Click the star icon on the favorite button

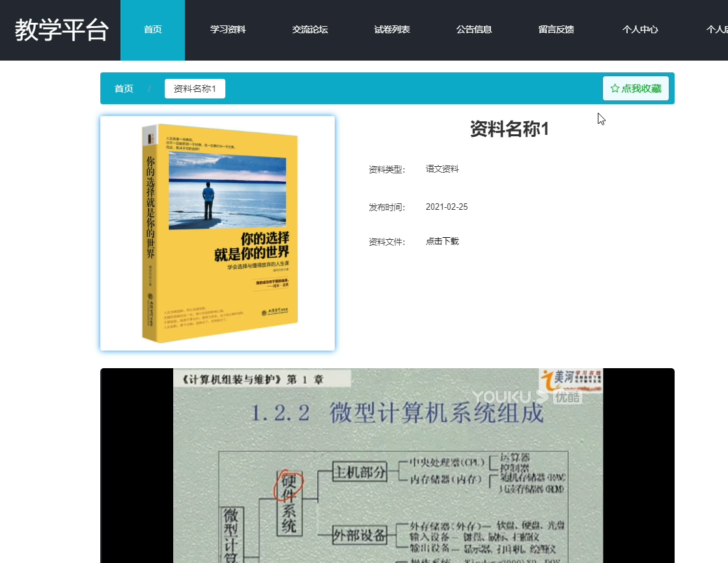coord(615,88)
